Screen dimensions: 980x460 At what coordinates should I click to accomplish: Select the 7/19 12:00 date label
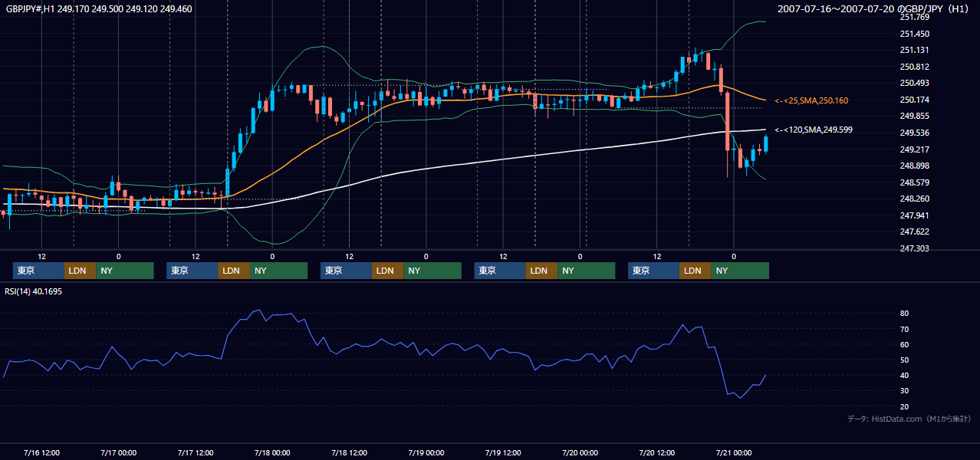[x=502, y=452]
